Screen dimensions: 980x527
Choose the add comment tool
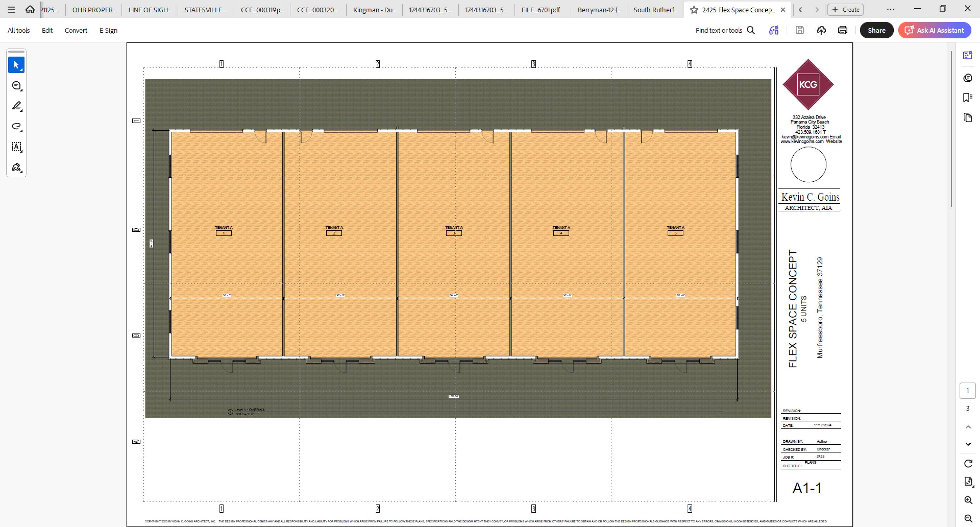click(x=16, y=86)
